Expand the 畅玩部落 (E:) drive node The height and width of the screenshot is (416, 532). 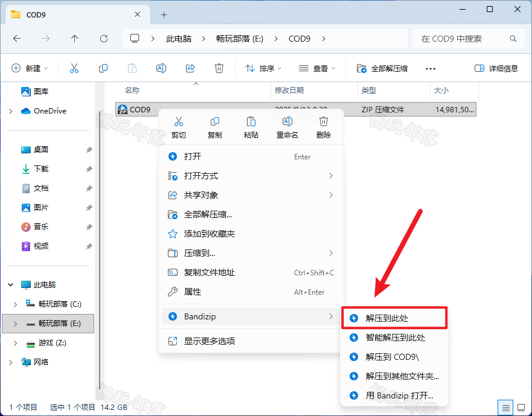pyautogui.click(x=15, y=324)
